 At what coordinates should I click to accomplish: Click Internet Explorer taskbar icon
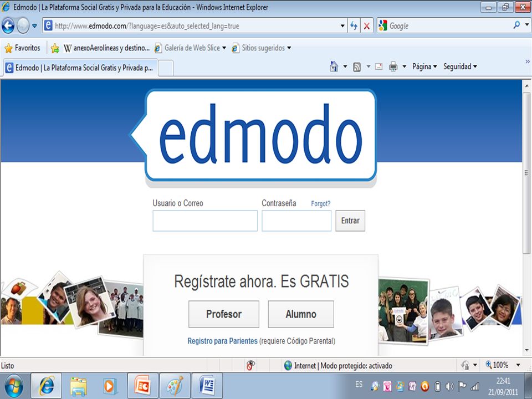tap(47, 386)
